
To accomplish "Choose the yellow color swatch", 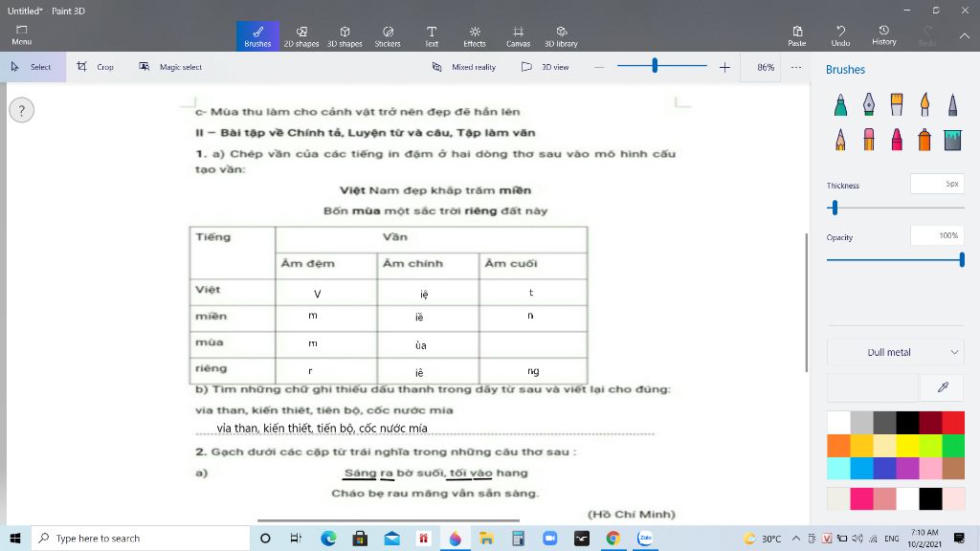I will (x=907, y=446).
